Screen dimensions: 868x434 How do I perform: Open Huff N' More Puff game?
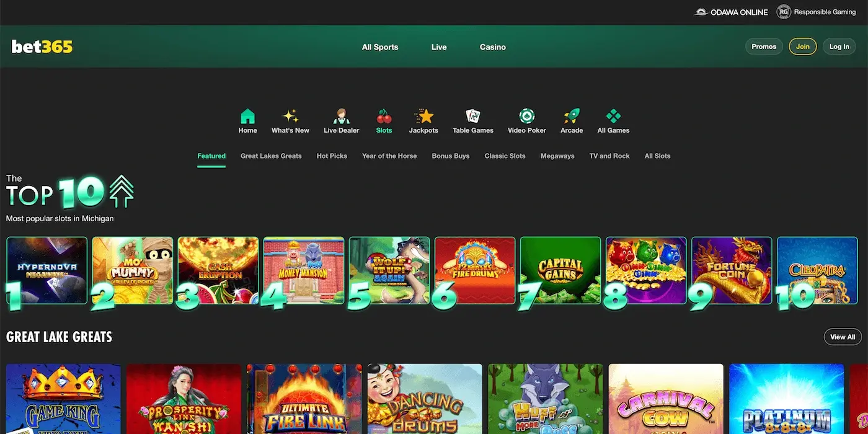pyautogui.click(x=545, y=399)
